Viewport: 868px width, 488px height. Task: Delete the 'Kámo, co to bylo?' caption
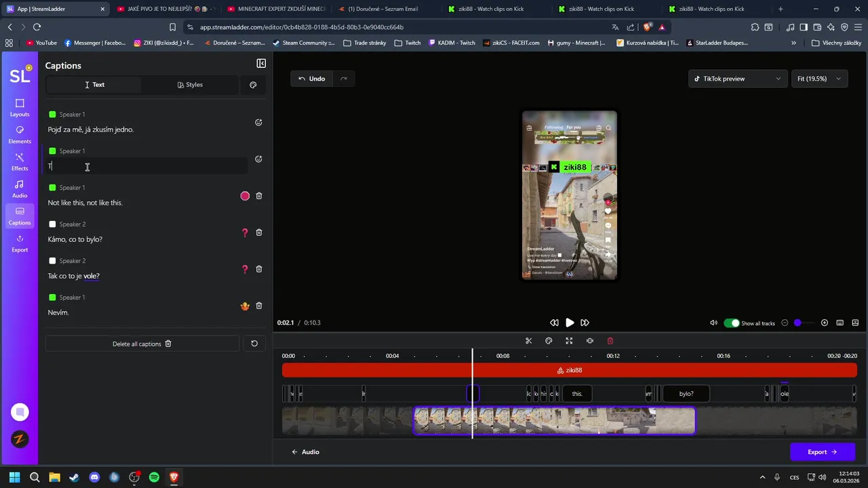pyautogui.click(x=259, y=232)
